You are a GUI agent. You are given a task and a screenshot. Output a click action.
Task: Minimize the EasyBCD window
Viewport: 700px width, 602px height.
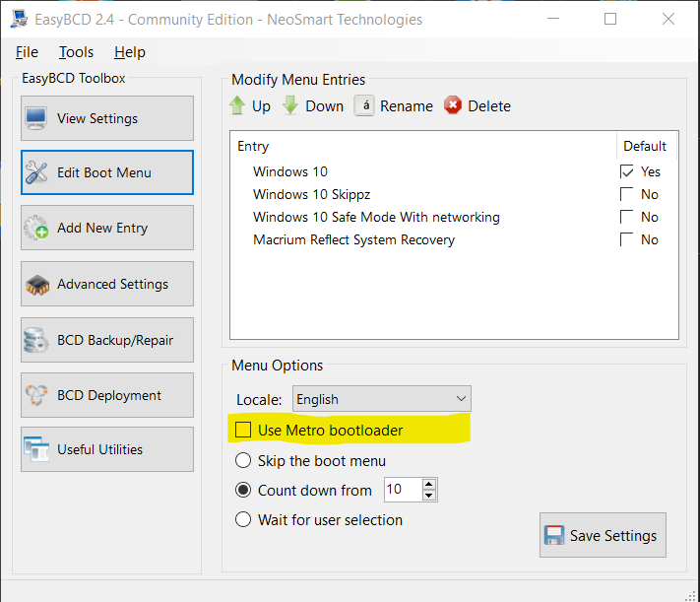pyautogui.click(x=553, y=19)
